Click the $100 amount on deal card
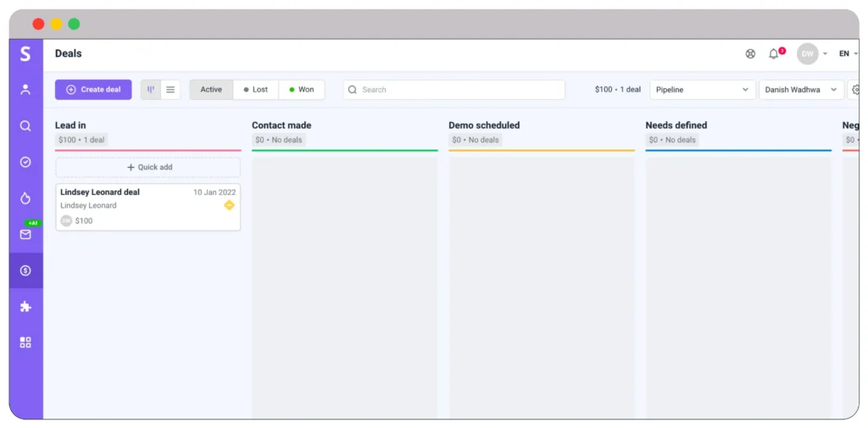This screenshot has height=428, width=868. tap(84, 221)
